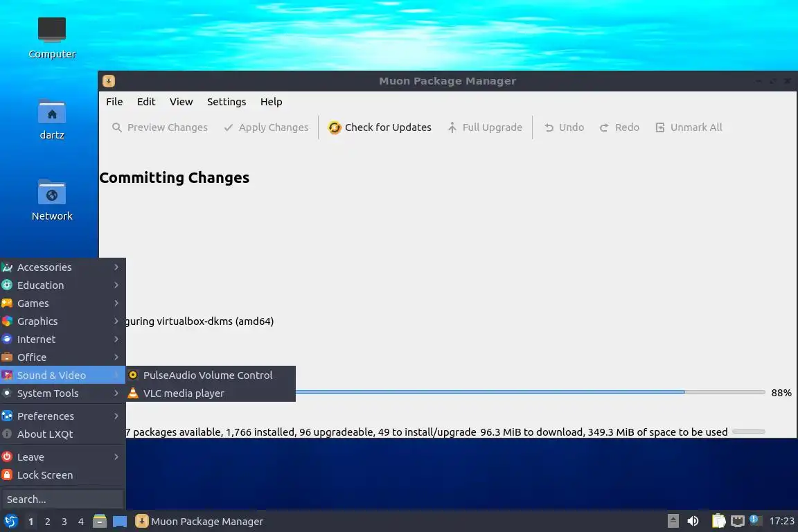The height and width of the screenshot is (532, 798).
Task: Click the Full Upgrade arrow icon
Action: pyautogui.click(x=452, y=127)
